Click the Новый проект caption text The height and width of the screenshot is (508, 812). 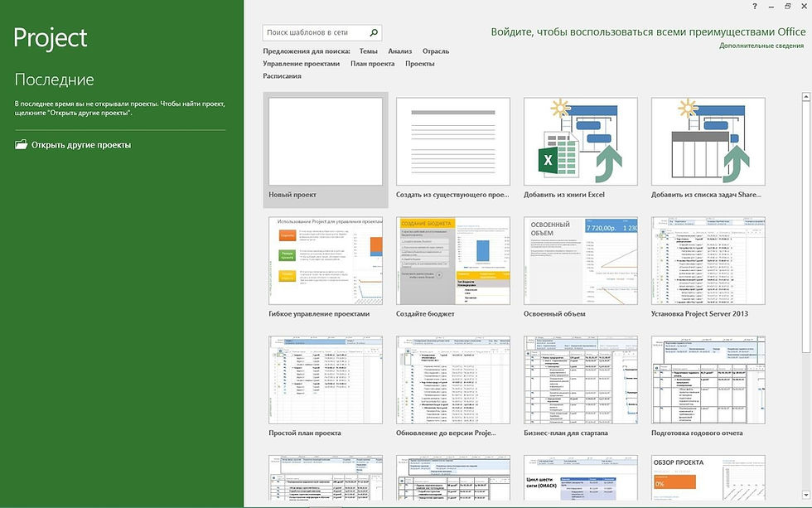(292, 195)
